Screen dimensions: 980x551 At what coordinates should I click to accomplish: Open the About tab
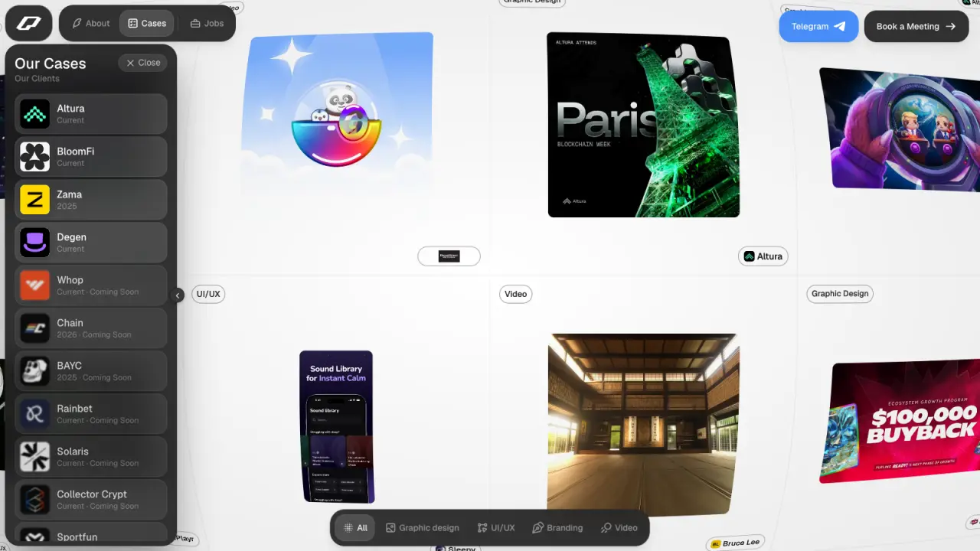click(x=91, y=24)
